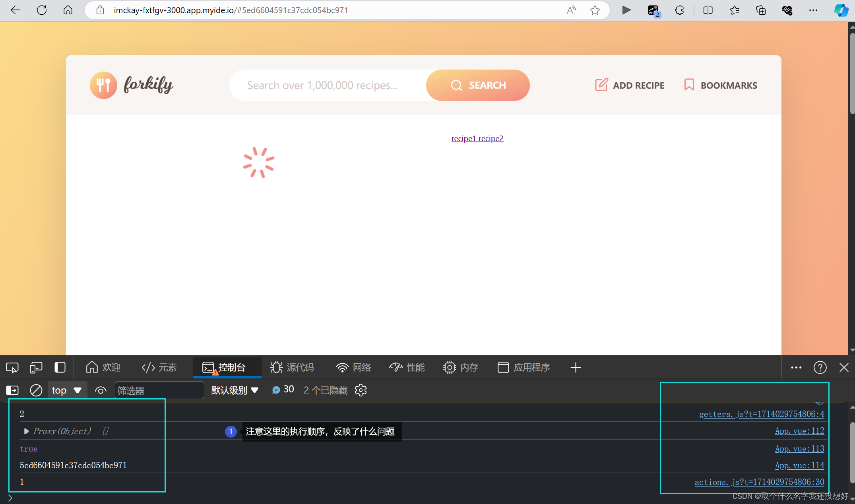855x504 pixels.
Task: Click the Forkify home logo icon
Action: [x=103, y=85]
